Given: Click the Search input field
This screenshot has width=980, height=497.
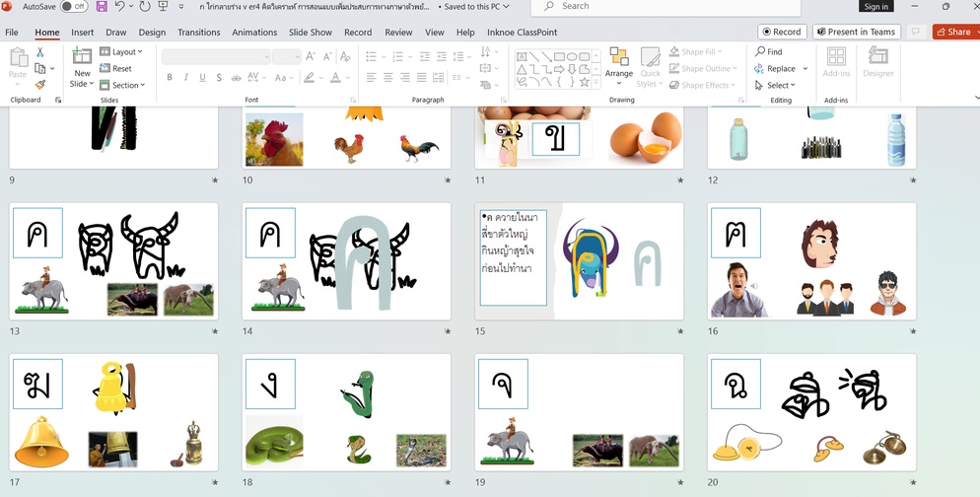Looking at the screenshot, I should (665, 7).
